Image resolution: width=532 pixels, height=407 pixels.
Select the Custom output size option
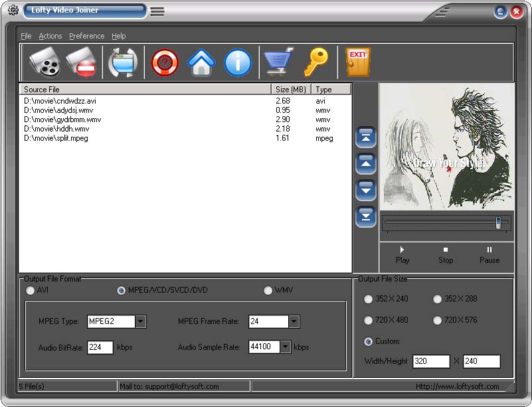click(368, 341)
